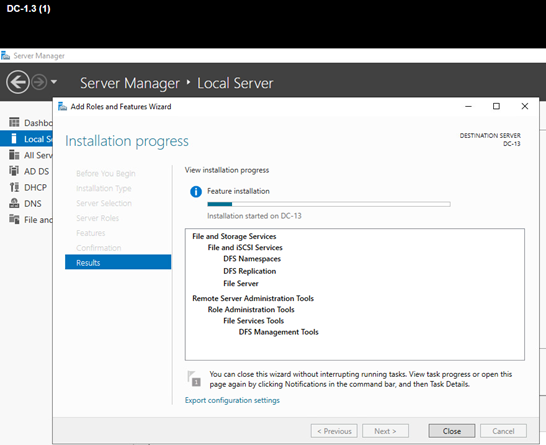Image resolution: width=546 pixels, height=445 pixels.
Task: Click the blue Feature installation info icon
Action: (x=196, y=192)
